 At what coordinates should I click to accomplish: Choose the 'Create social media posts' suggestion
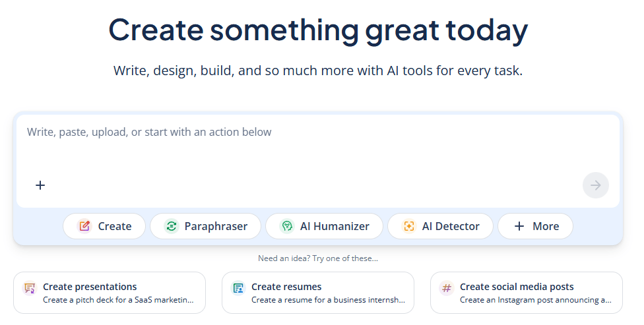(x=527, y=293)
